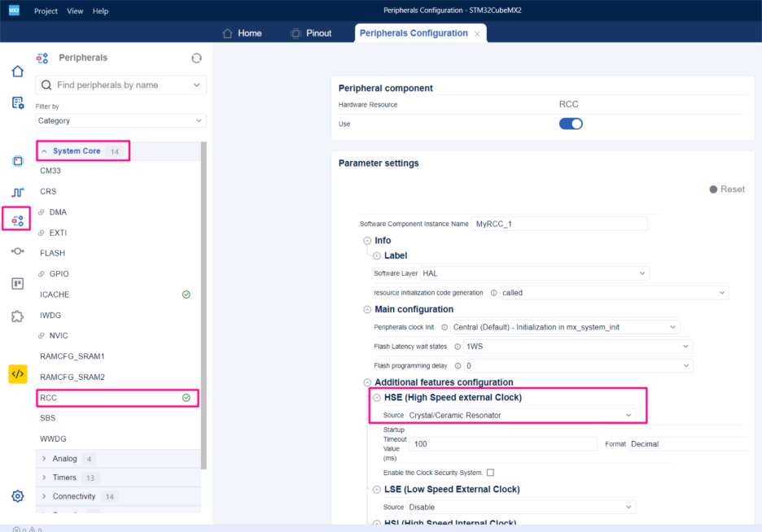Screen dimensions: 762x532
Task: Click the link icon next to GPIO
Action: [42, 274]
